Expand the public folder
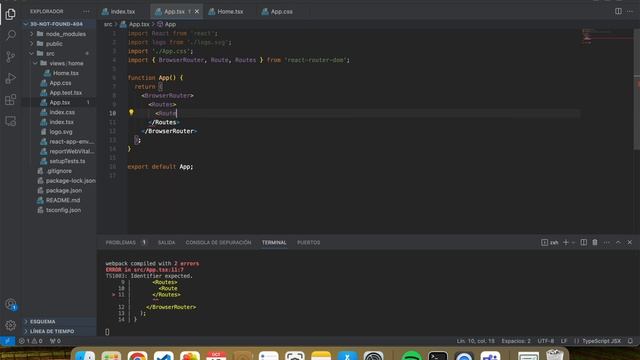640x360 pixels. (x=32, y=44)
